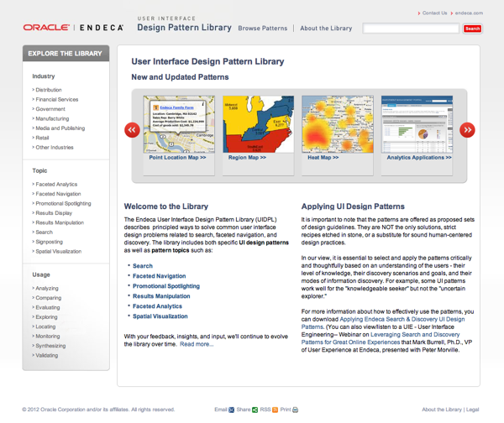Viewport: 504px width, 423px height.
Task: Click the next carousel arrow button
Action: coord(467,130)
